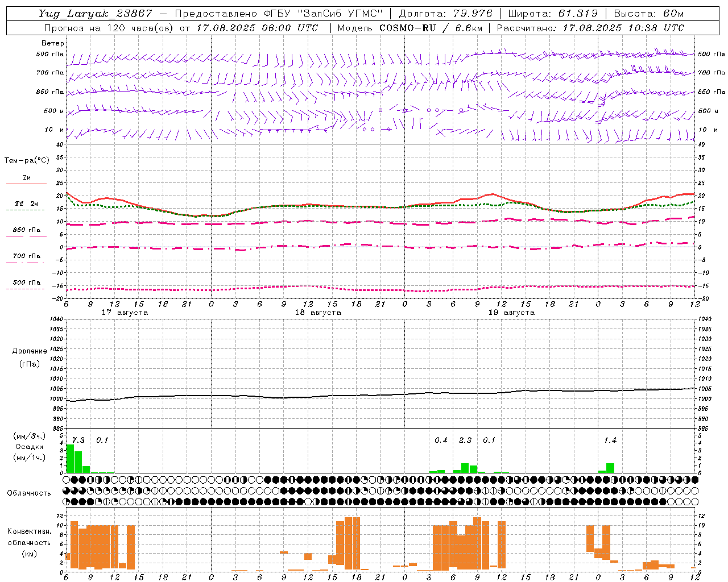
Task: Click the (мм/3ч.) precipitation unit label
Action: click(x=30, y=436)
